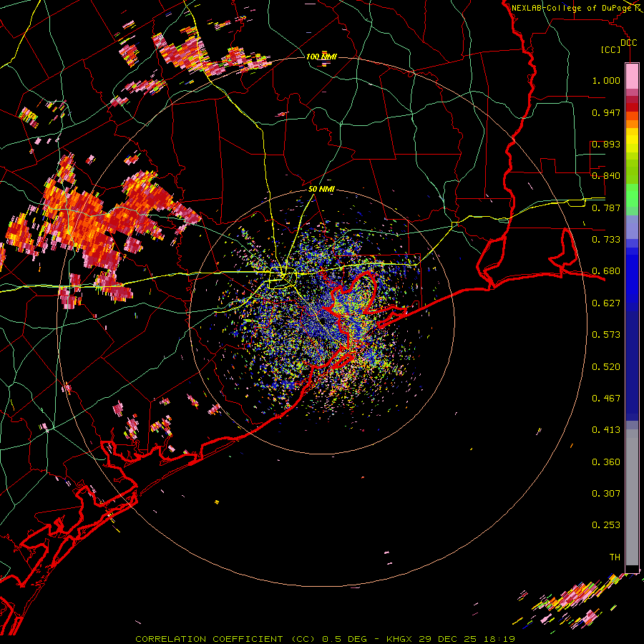The width and height of the screenshot is (644, 644).
Task: Click the '18:19' timestamp text
Action: pyautogui.click(x=498, y=639)
